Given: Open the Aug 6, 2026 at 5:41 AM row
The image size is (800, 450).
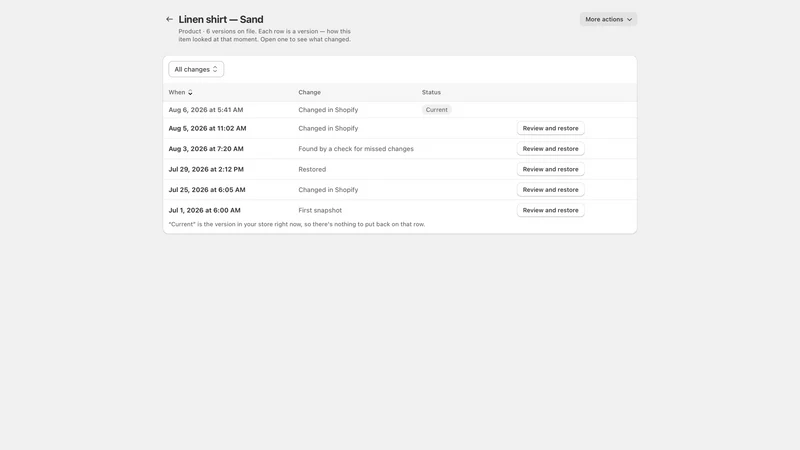Looking at the screenshot, I should click(x=400, y=110).
